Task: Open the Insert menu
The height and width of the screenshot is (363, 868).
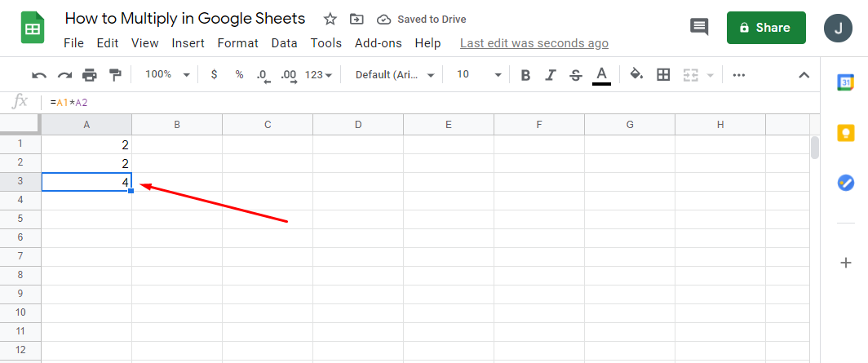Action: pyautogui.click(x=188, y=43)
